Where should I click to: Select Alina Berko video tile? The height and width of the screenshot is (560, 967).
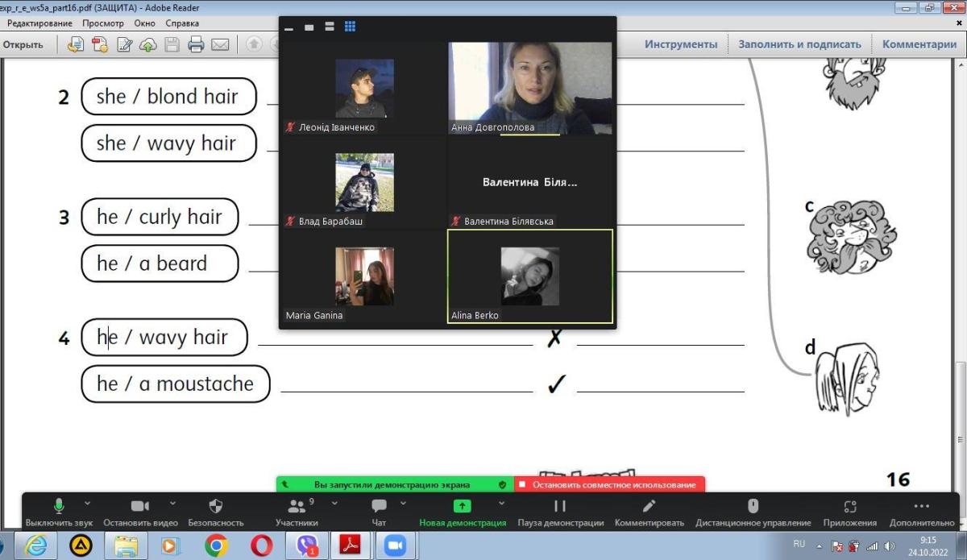coord(530,276)
